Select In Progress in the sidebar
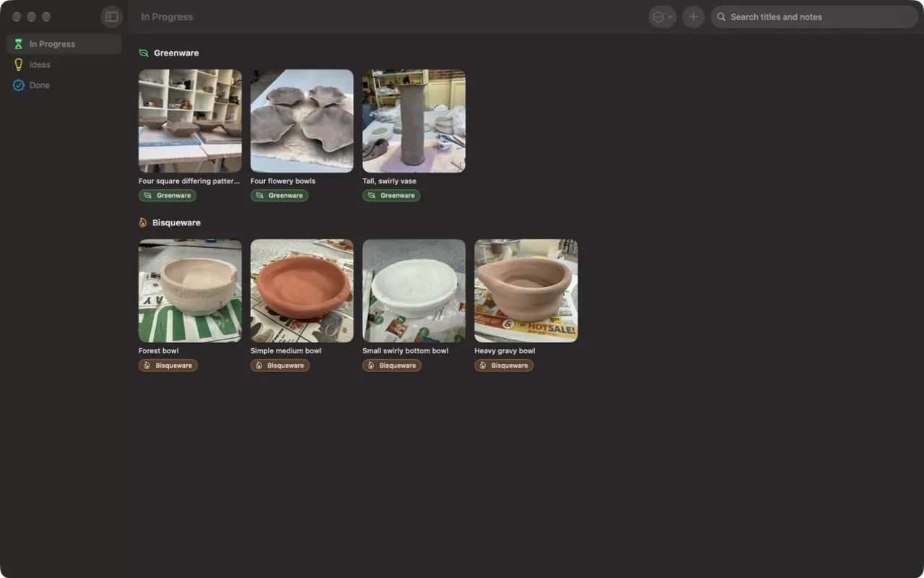 click(64, 44)
